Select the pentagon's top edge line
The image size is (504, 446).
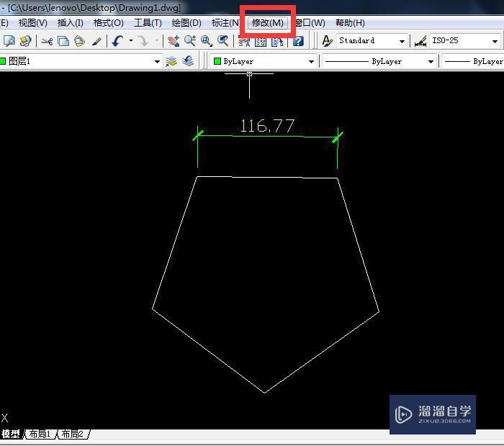pyautogui.click(x=267, y=177)
